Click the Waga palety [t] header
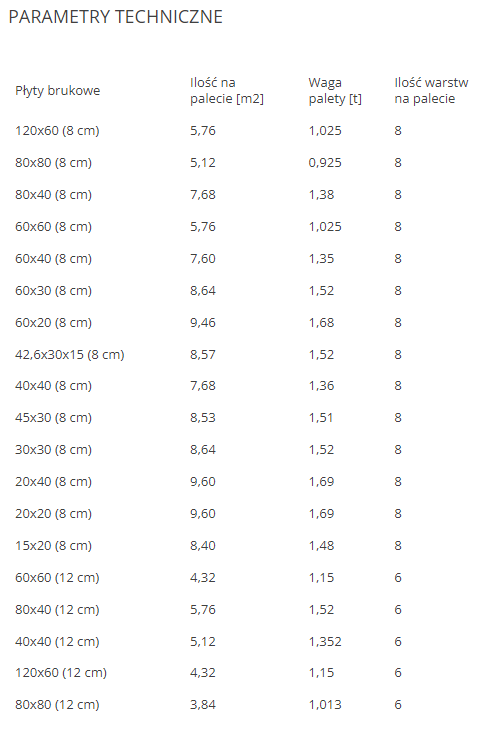The height and width of the screenshot is (738, 480). tap(335, 90)
